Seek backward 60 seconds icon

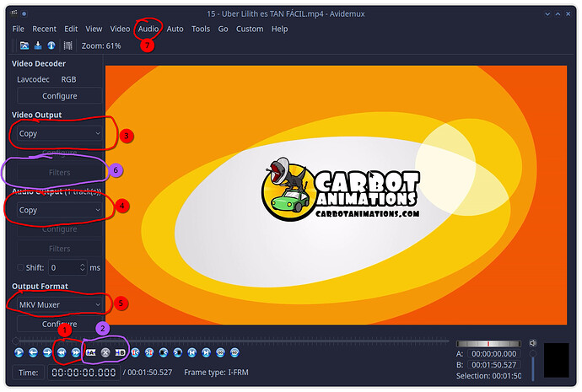click(x=220, y=352)
